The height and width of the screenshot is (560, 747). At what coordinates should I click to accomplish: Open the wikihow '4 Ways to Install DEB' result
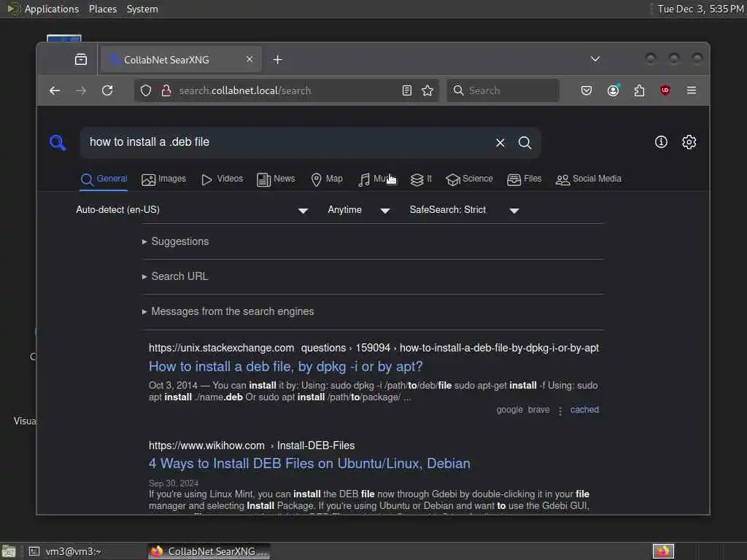tap(309, 464)
